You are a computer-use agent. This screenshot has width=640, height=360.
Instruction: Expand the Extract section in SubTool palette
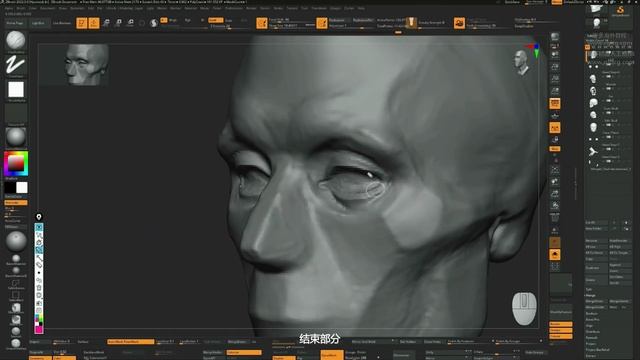pos(591,356)
